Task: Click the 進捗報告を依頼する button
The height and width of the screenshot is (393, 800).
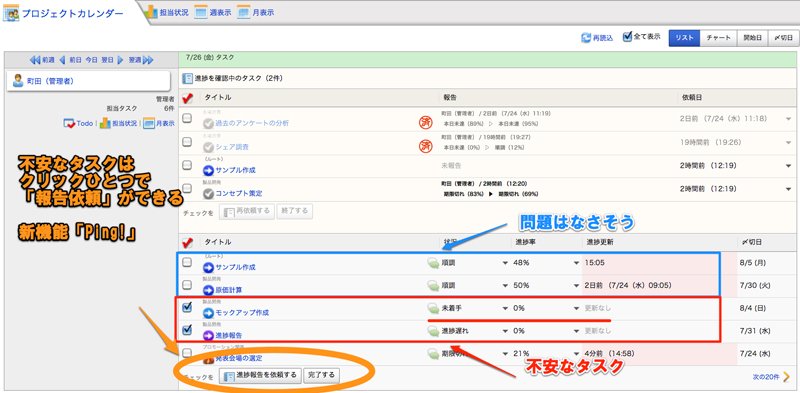Action: [x=260, y=375]
